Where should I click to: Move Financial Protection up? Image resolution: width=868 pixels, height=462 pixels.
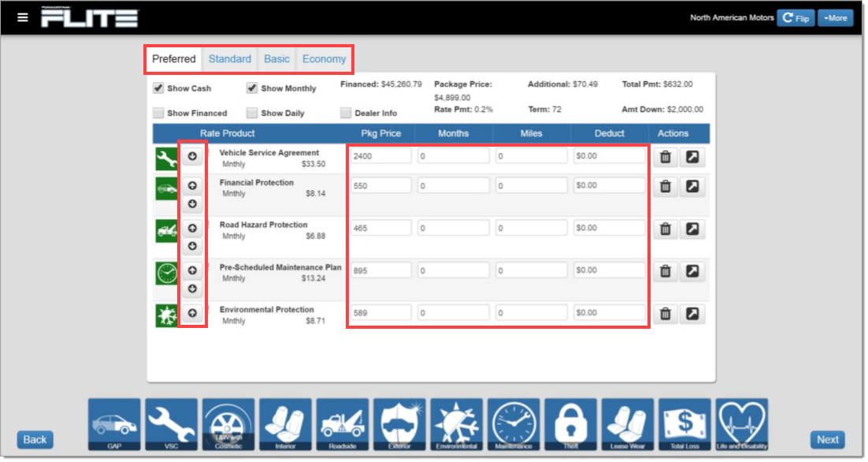[193, 185]
